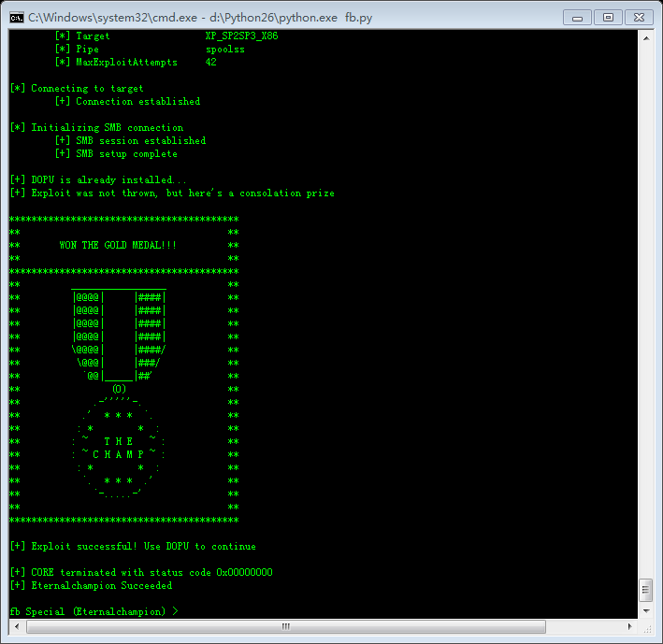Screen dimensions: 663x644
Task: Click the Eternalchampion Succeeded line
Action: [x=92, y=585]
